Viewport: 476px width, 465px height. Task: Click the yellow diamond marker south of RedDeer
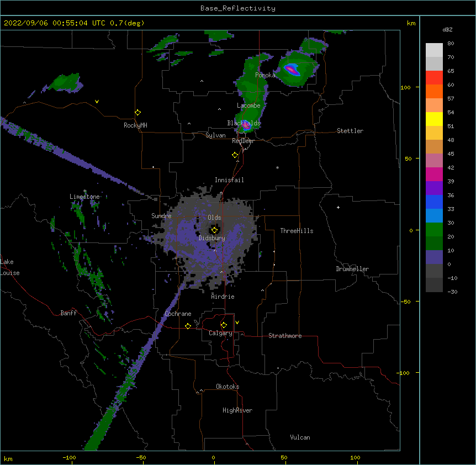[x=235, y=155]
